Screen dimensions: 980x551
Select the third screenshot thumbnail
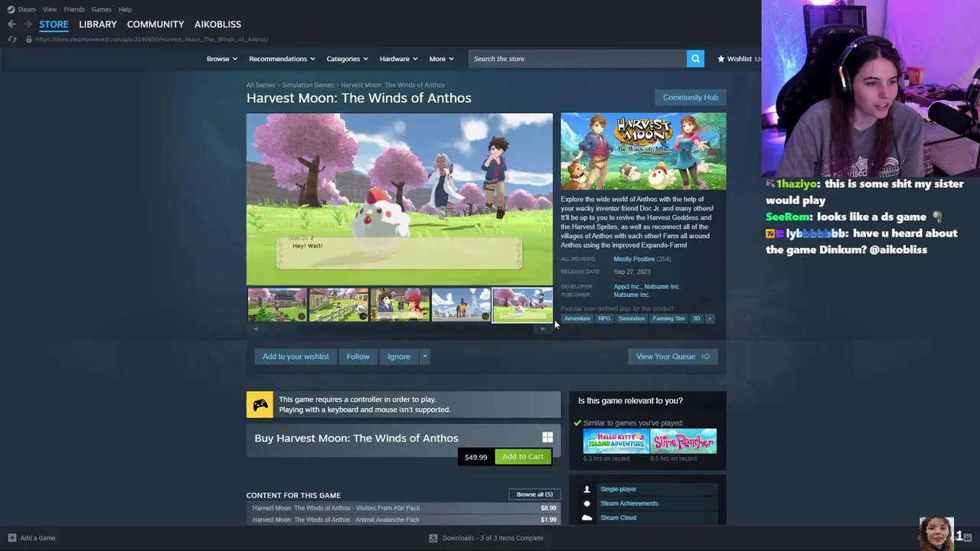coord(400,305)
